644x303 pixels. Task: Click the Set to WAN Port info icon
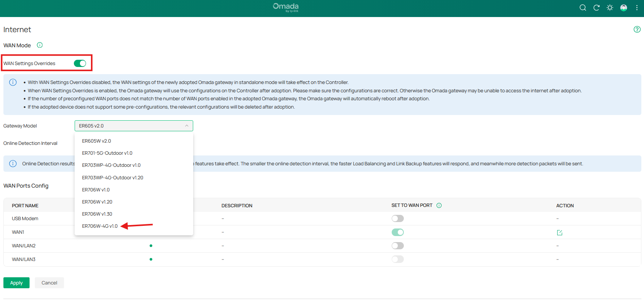[x=439, y=205]
